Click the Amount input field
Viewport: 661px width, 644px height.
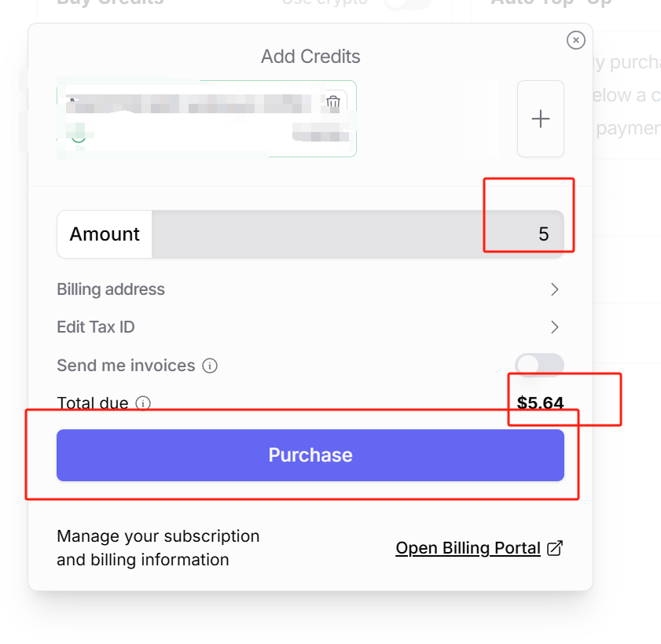click(x=358, y=234)
